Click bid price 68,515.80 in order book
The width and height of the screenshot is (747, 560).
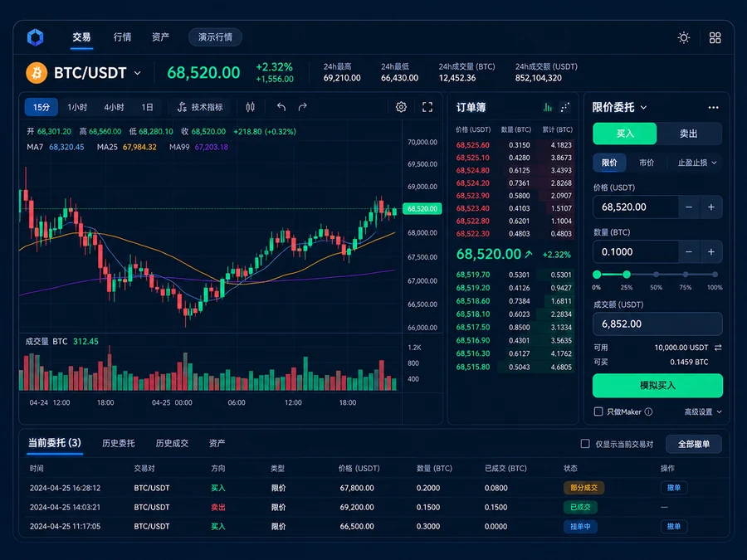pyautogui.click(x=472, y=368)
